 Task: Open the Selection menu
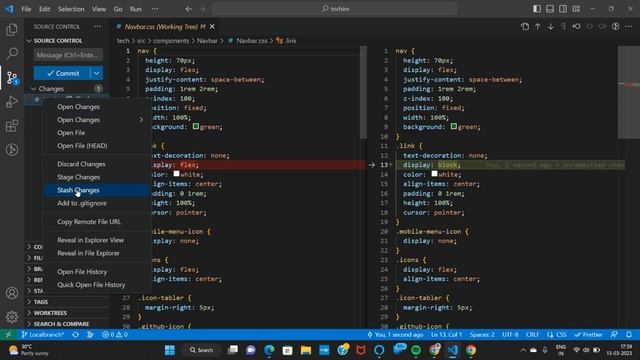tap(71, 9)
